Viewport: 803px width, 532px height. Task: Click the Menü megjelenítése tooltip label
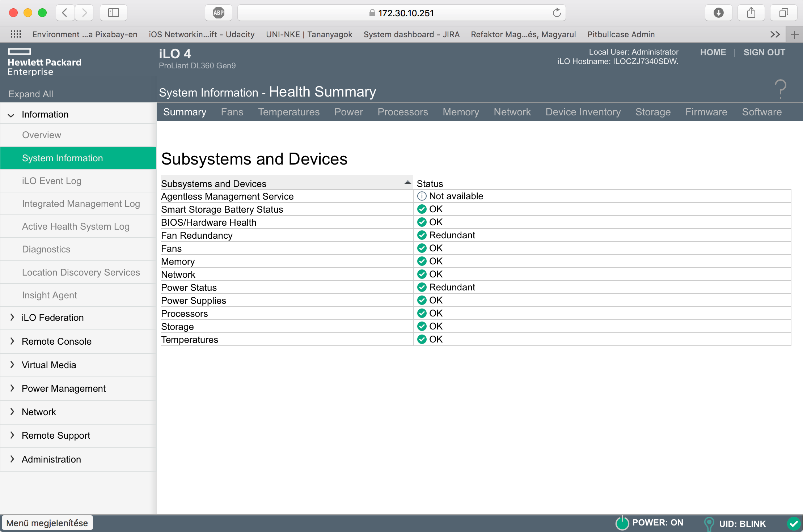(47, 523)
